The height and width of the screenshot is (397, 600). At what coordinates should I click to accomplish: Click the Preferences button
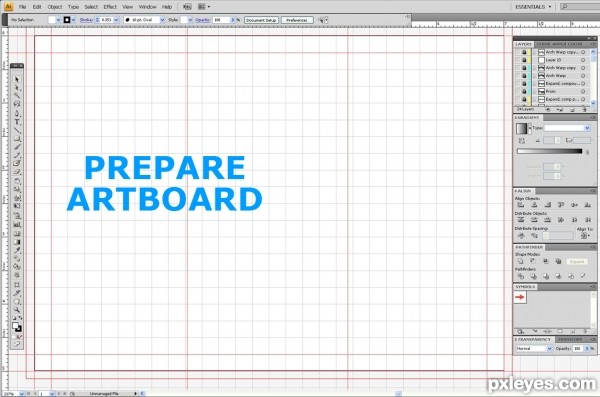pyautogui.click(x=297, y=20)
